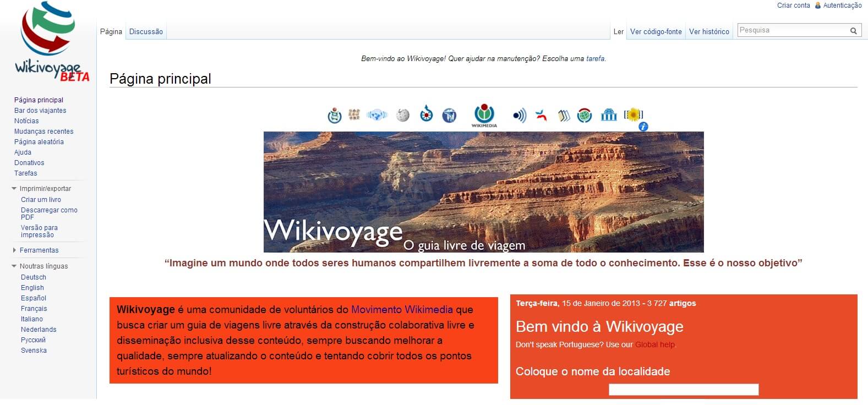Go to Página aleatória

(39, 142)
